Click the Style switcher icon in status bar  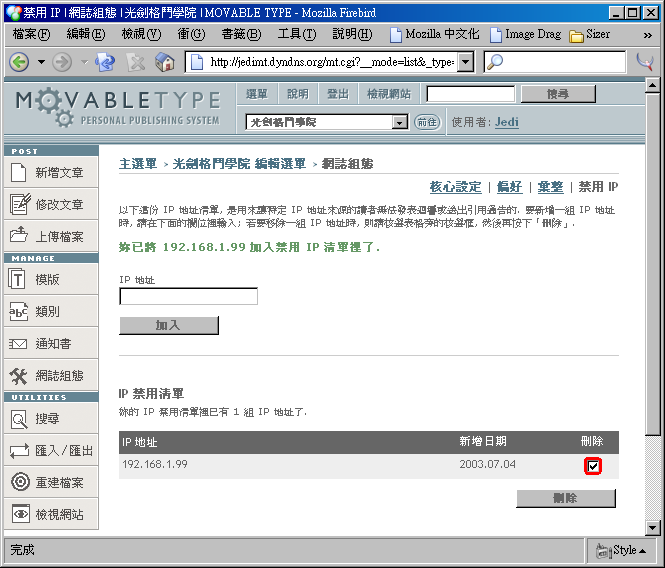602,551
